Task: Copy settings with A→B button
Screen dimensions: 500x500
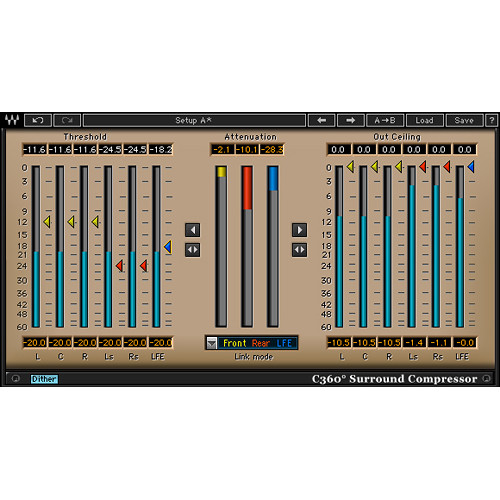Action: (x=385, y=120)
